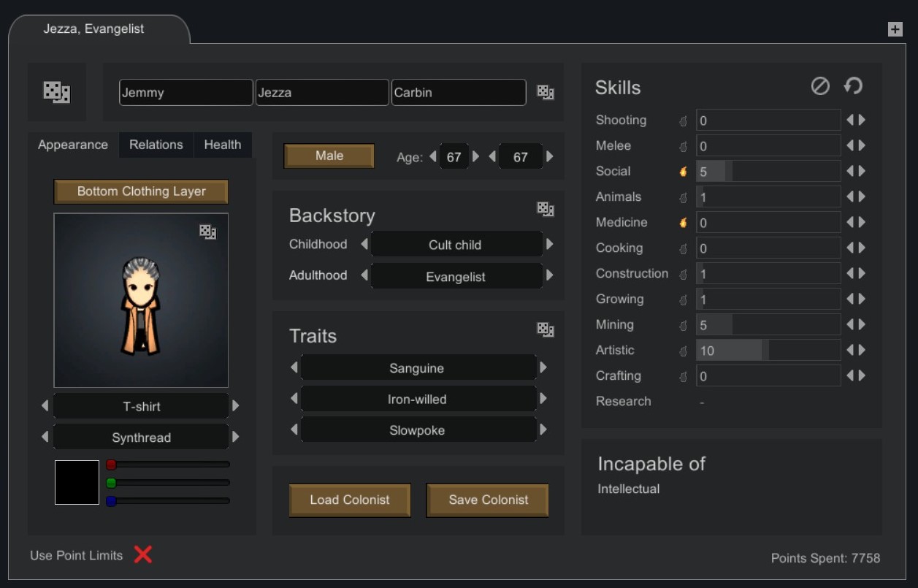The image size is (918, 588).
Task: Select next trait after Slowpoke
Action: pos(543,429)
